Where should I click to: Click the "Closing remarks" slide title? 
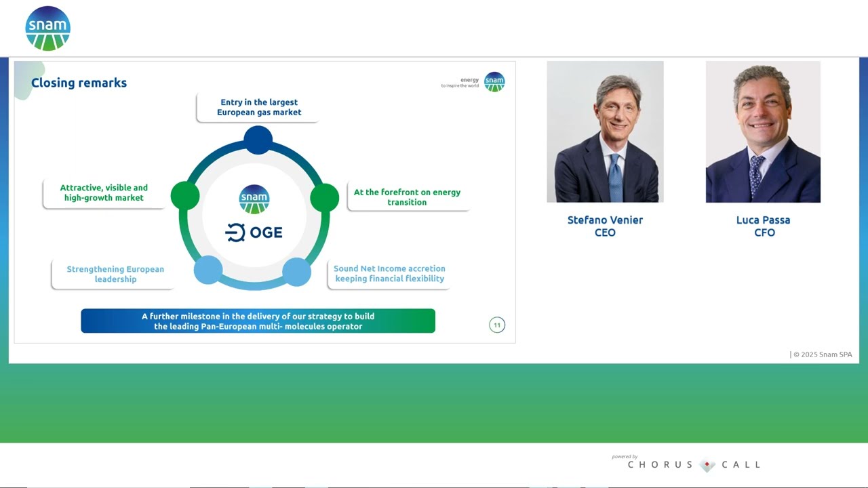[79, 83]
